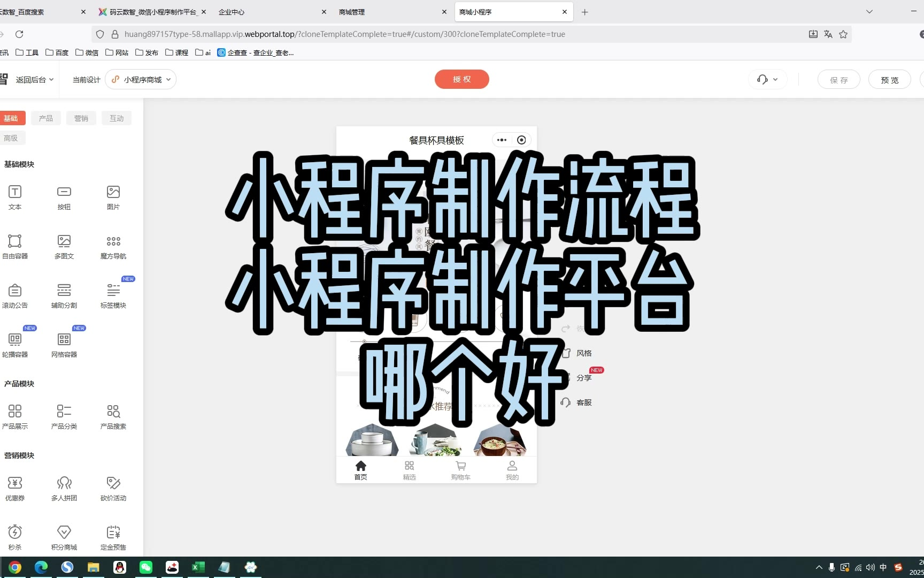Image resolution: width=924 pixels, height=578 pixels.
Task: Add the 产品展示 product display module
Action: pos(15,417)
